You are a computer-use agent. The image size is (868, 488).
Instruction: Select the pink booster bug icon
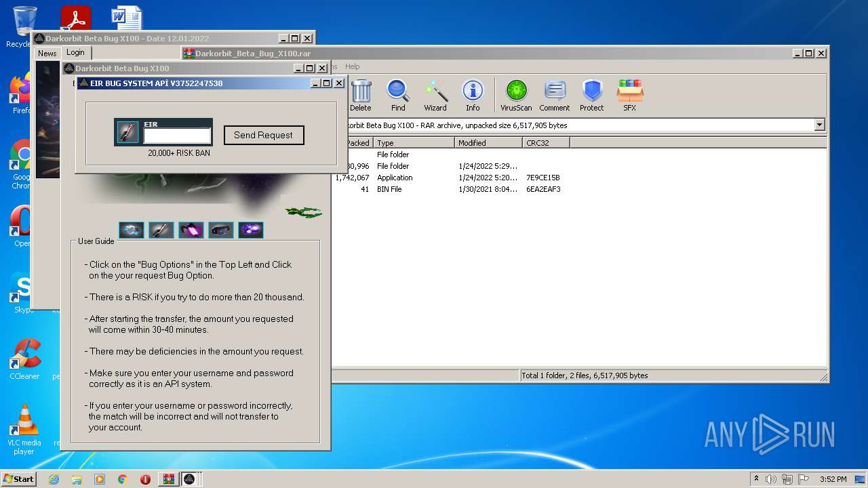click(x=191, y=230)
